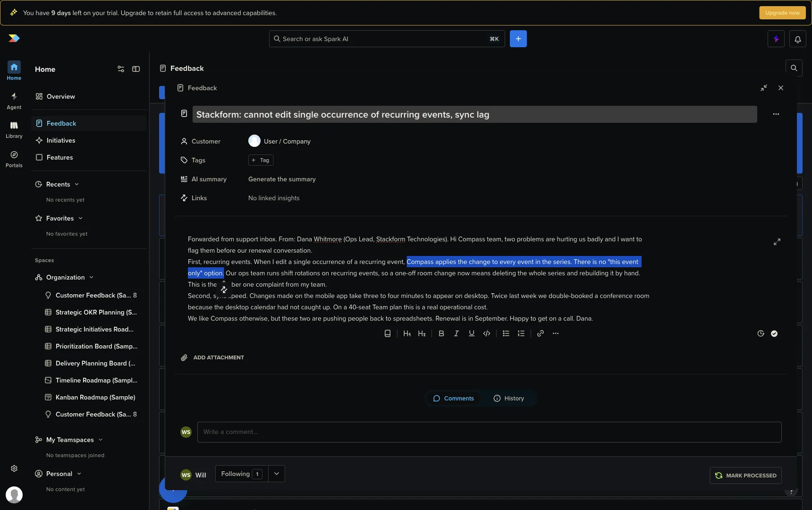Click Generate the summary
Screen dimensions: 812x510
[x=282, y=179]
